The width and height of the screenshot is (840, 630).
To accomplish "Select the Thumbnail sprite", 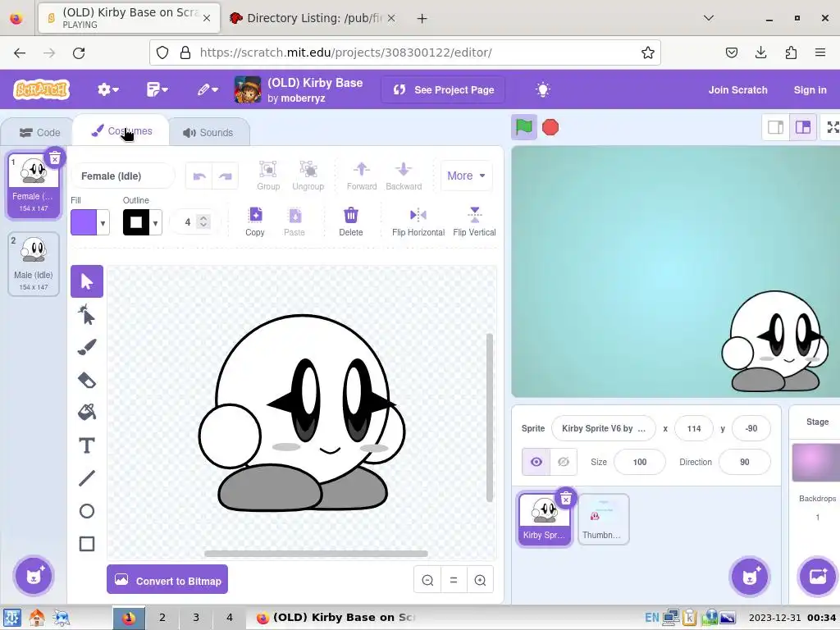I will click(x=603, y=519).
